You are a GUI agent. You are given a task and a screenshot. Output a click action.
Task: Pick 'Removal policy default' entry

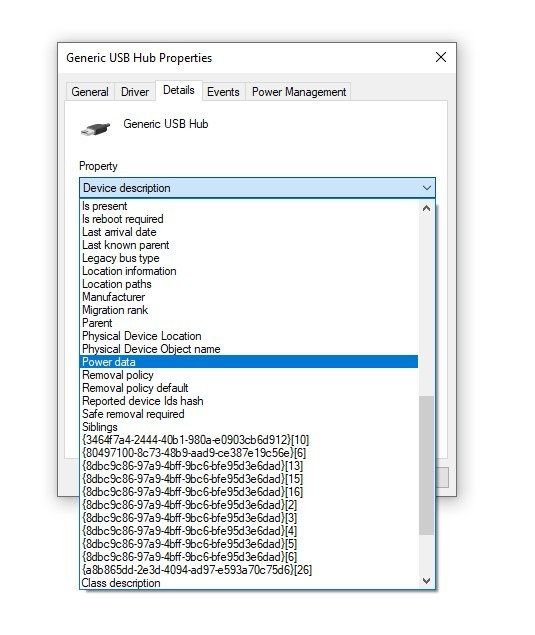pyautogui.click(x=249, y=388)
